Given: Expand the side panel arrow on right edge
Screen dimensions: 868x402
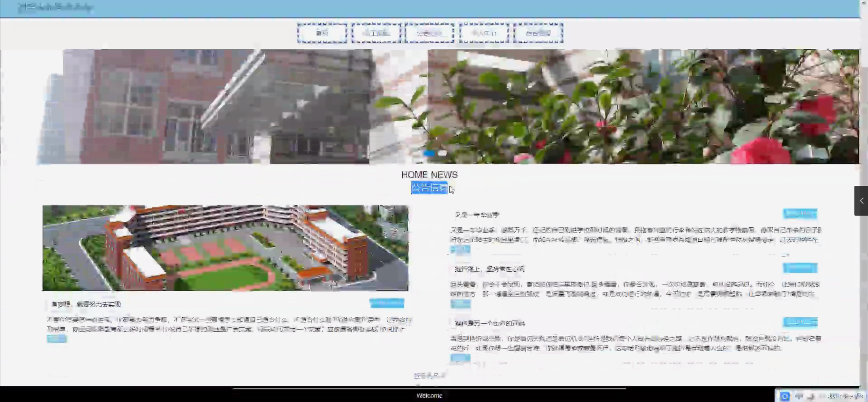Looking at the screenshot, I should click(861, 201).
